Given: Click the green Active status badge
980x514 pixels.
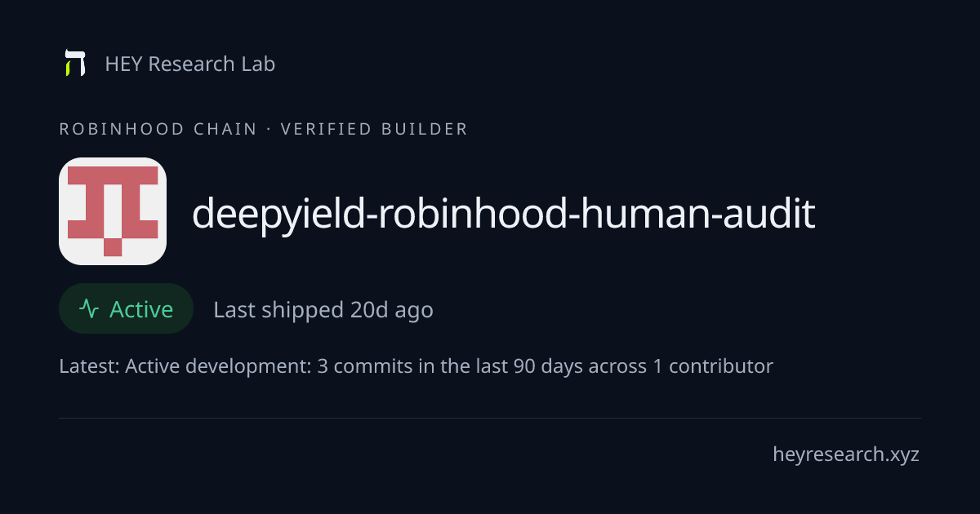Looking at the screenshot, I should pos(126,308).
